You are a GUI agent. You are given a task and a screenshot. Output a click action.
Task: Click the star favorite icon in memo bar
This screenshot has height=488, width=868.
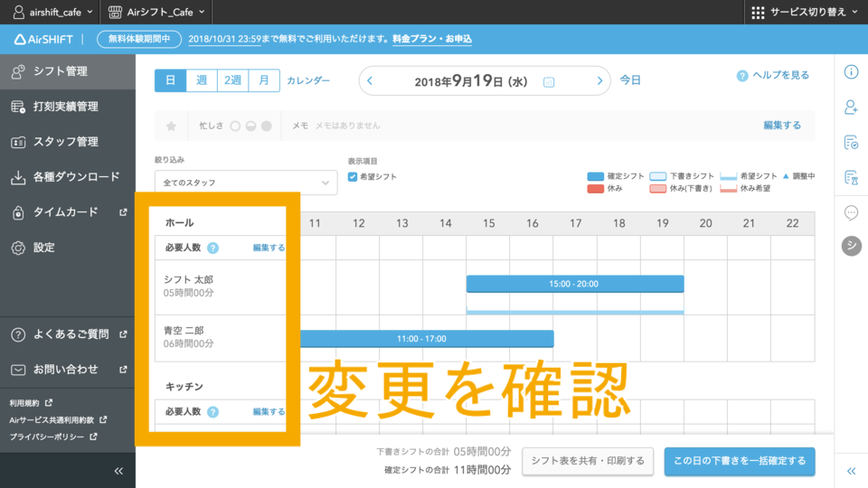coord(171,127)
